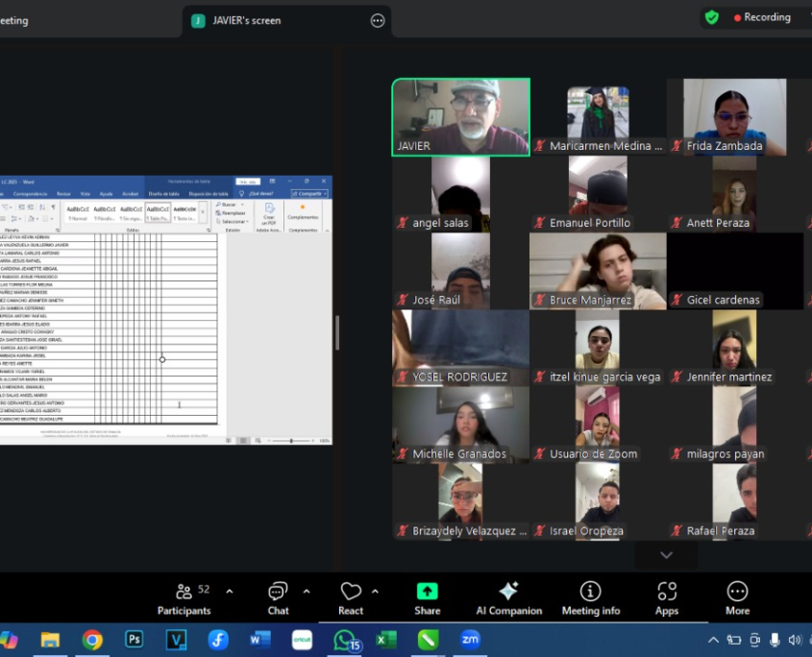Click the Recording indicator
The height and width of the screenshot is (657, 812).
pos(762,17)
